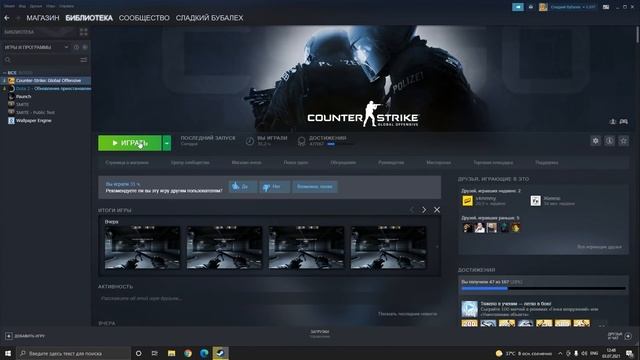Screen dimensions: 640x360
Task: Open game settings gear icon
Action: coord(596,141)
